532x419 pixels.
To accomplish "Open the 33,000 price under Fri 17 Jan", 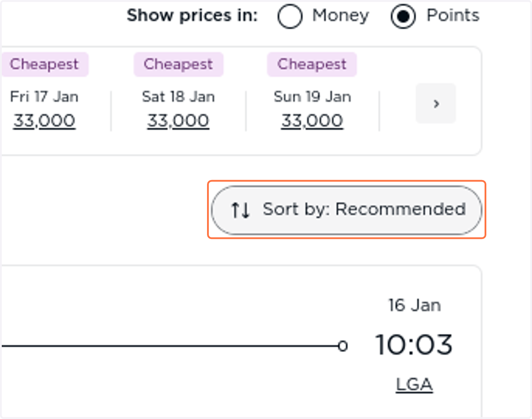I will coord(44,121).
